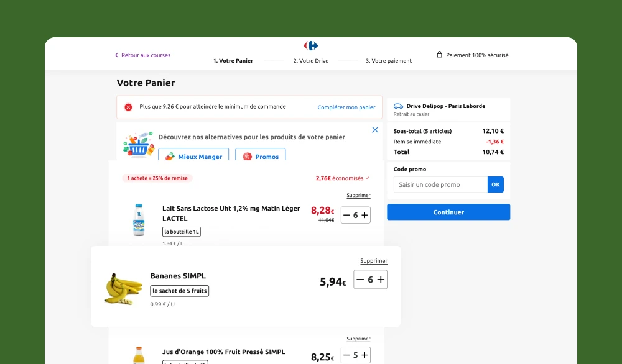The height and width of the screenshot is (364, 622).
Task: Go back via Retour aux courses
Action: (146, 55)
